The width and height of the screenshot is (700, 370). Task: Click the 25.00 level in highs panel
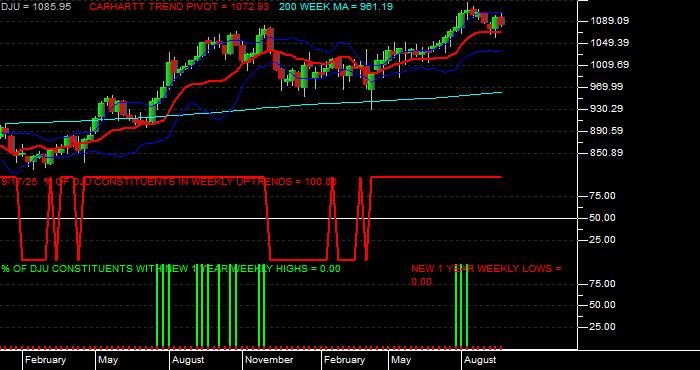click(x=603, y=327)
